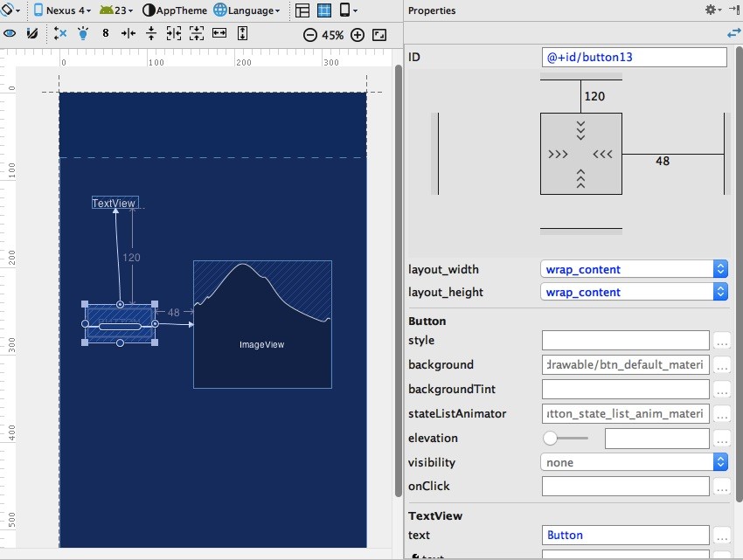The width and height of the screenshot is (743, 560).
Task: Click expand vertically icon
Action: tap(242, 33)
